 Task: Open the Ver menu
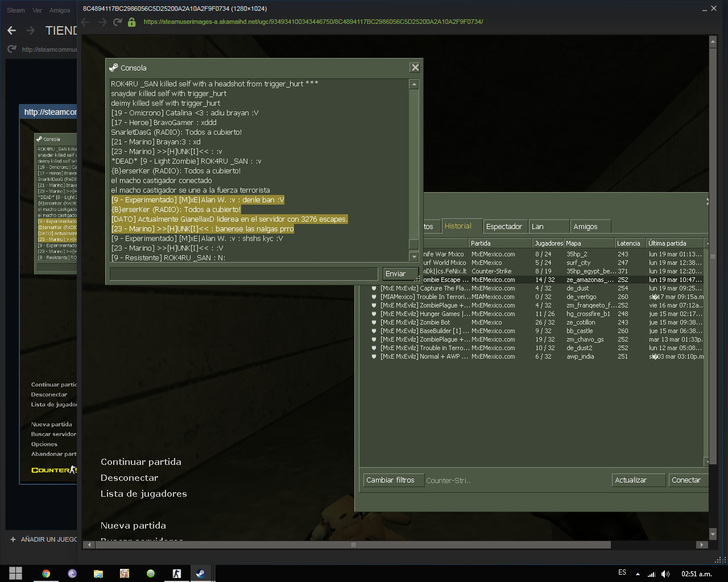[x=37, y=10]
